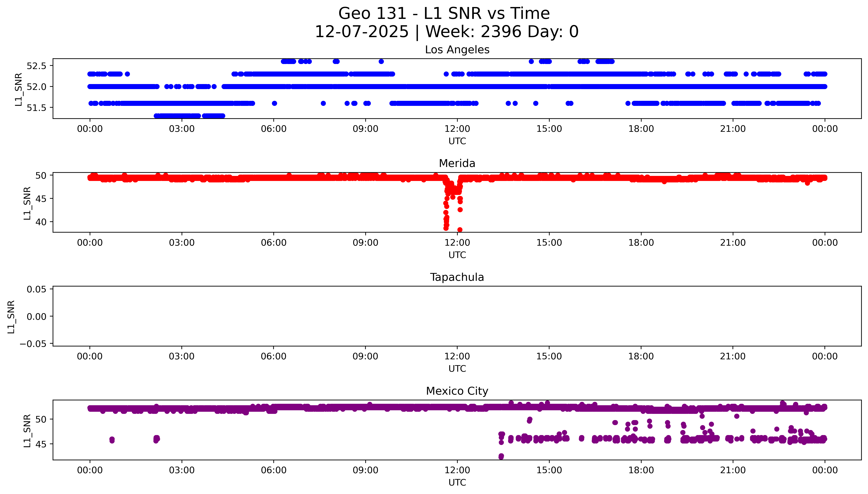
Task: Click the 45 tick label on Mexico City y-axis
Action: (41, 444)
